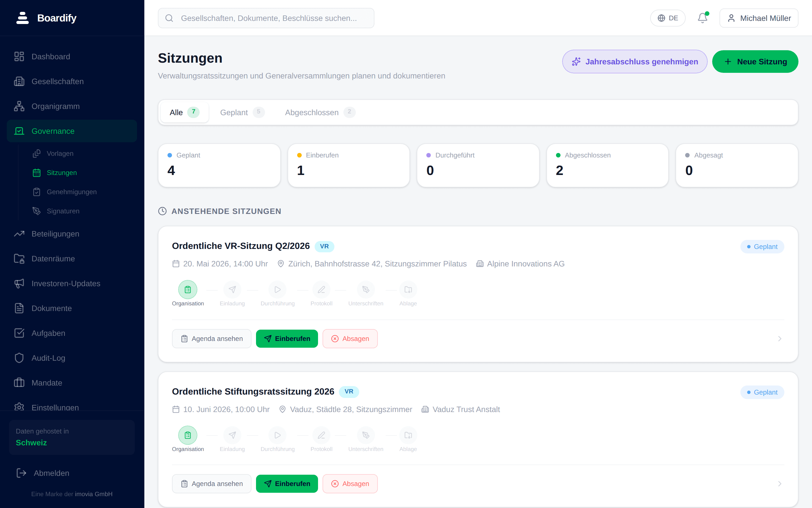This screenshot has width=812, height=508.
Task: Expand VR-Sitzung Q2/2026 card via chevron
Action: point(780,339)
